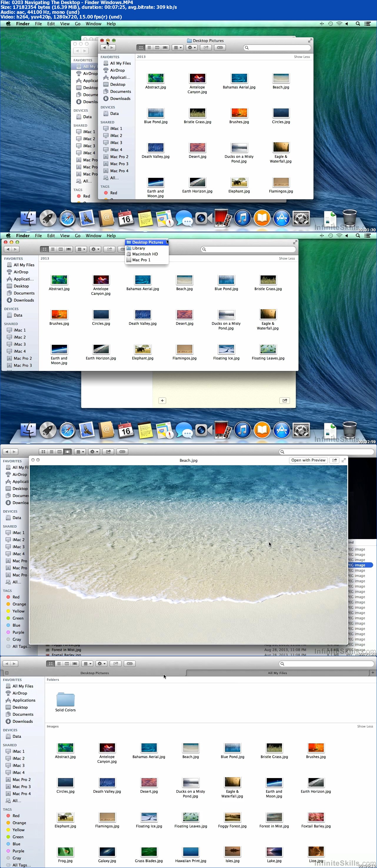Switch tabbed window to list view
The height and width of the screenshot is (868, 377).
tap(59, 663)
